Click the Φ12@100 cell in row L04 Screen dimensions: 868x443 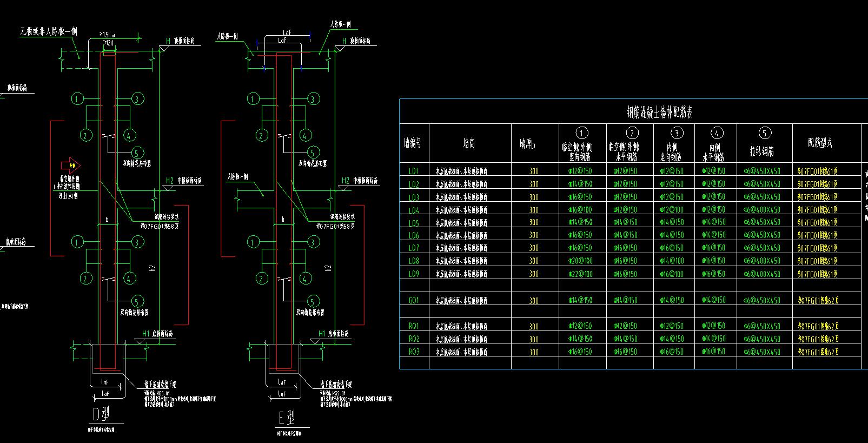click(672, 210)
